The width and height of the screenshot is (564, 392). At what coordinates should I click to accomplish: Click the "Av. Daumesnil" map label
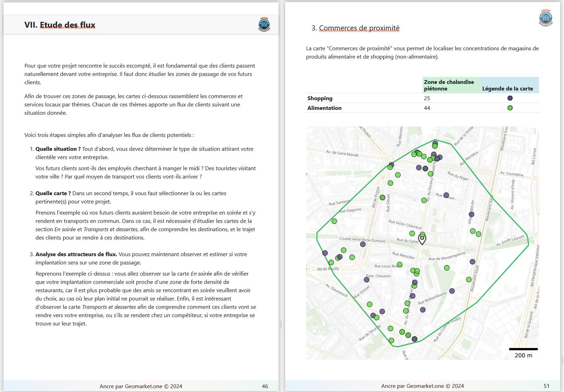(x=336, y=290)
